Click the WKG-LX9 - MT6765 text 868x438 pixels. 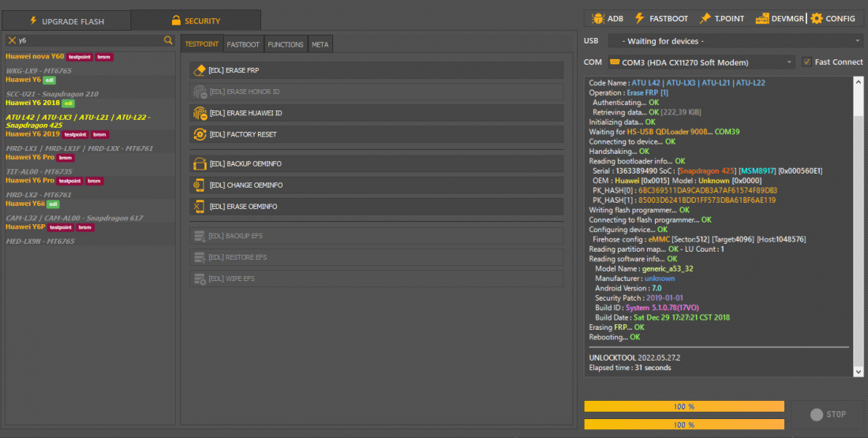(39, 71)
